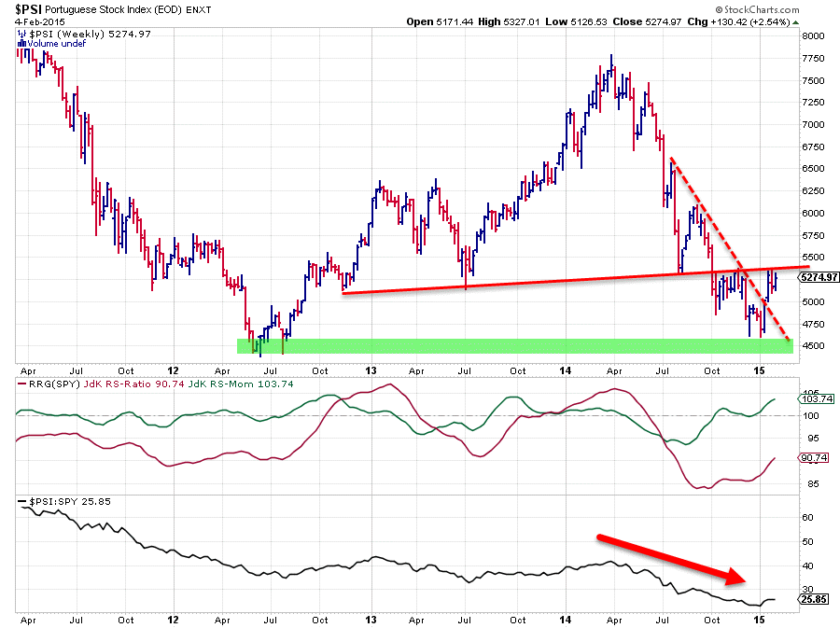Image resolution: width=840 pixels, height=628 pixels.
Task: Click the 'JdK RS-Ratio 90.74' legend text
Action: pyautogui.click(x=133, y=384)
